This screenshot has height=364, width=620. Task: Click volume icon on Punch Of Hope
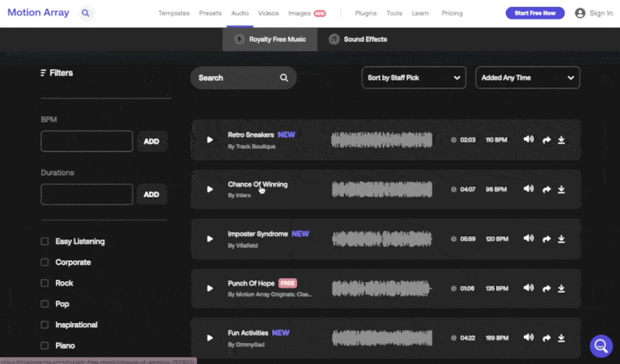(x=529, y=287)
